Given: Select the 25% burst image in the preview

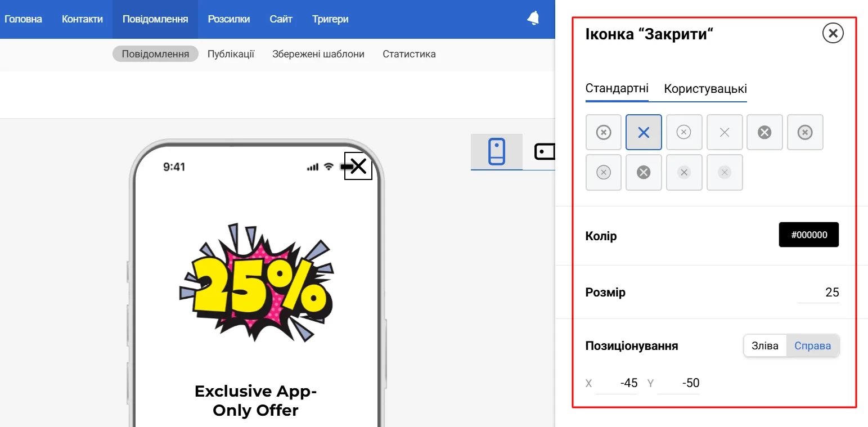Looking at the screenshot, I should click(256, 284).
